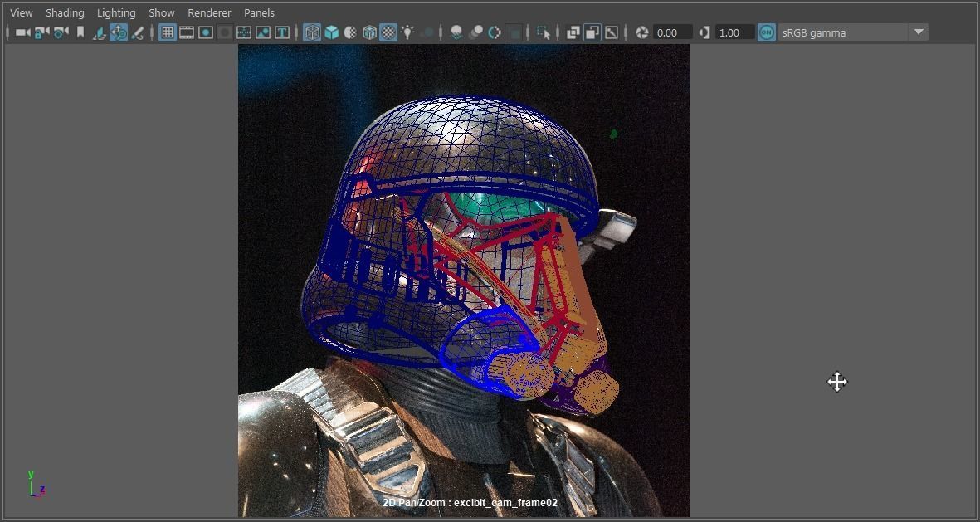
Task: Open the View menu
Action: coord(22,12)
